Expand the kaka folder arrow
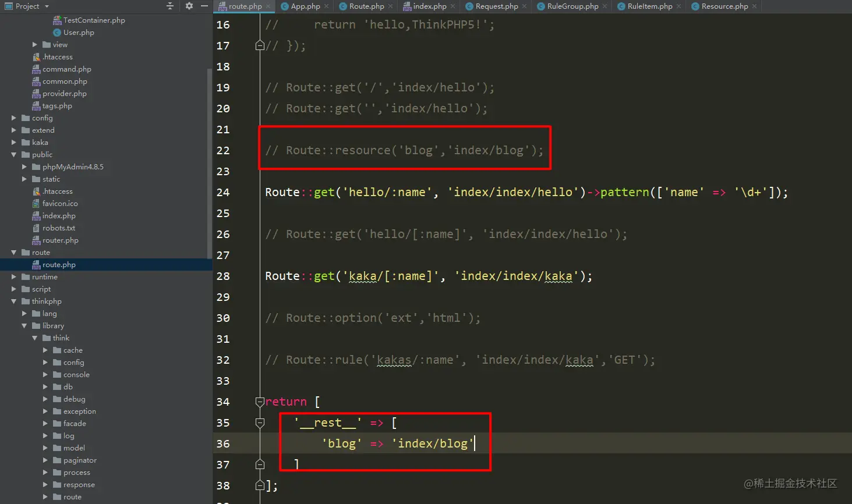Image resolution: width=852 pixels, height=504 pixels. point(14,143)
